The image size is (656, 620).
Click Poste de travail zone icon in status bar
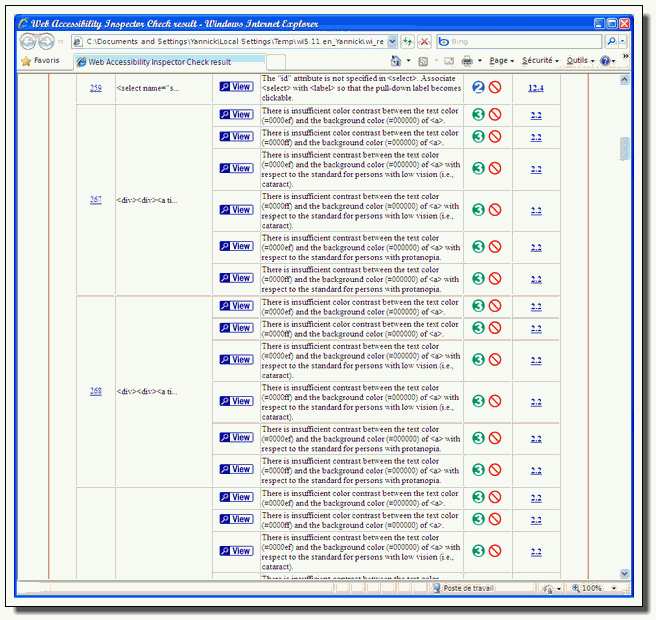436,588
